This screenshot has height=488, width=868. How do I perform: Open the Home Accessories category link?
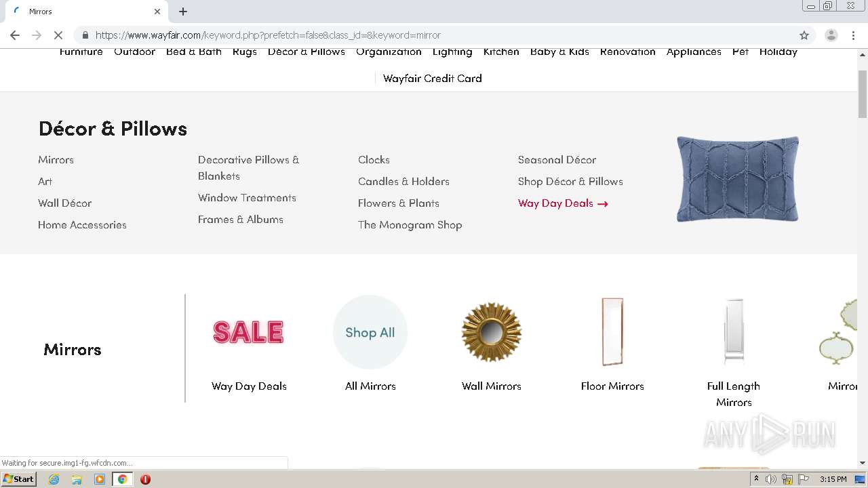pos(82,225)
